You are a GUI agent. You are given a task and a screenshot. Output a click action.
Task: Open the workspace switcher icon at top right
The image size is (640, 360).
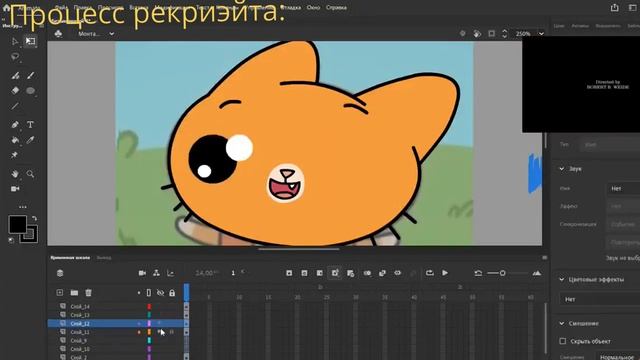pyautogui.click(x=633, y=7)
